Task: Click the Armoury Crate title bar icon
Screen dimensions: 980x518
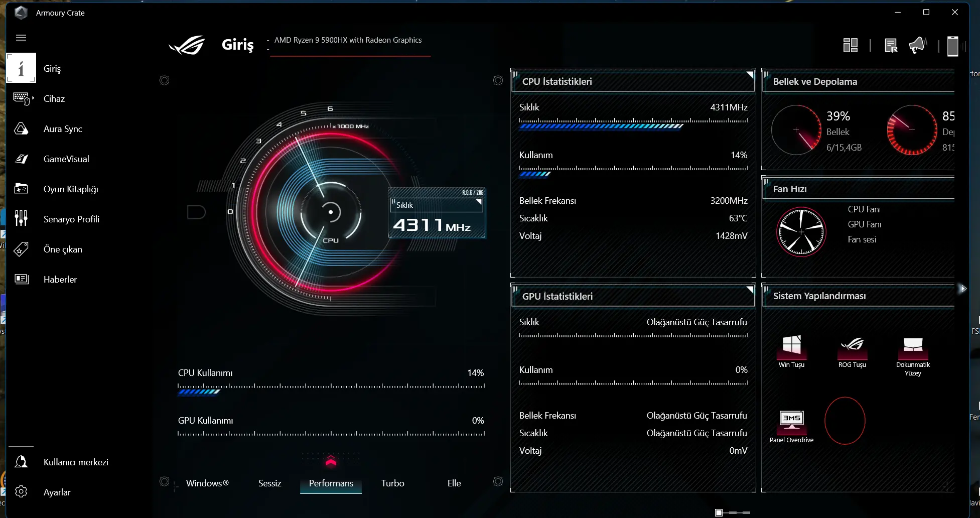Action: (x=21, y=13)
